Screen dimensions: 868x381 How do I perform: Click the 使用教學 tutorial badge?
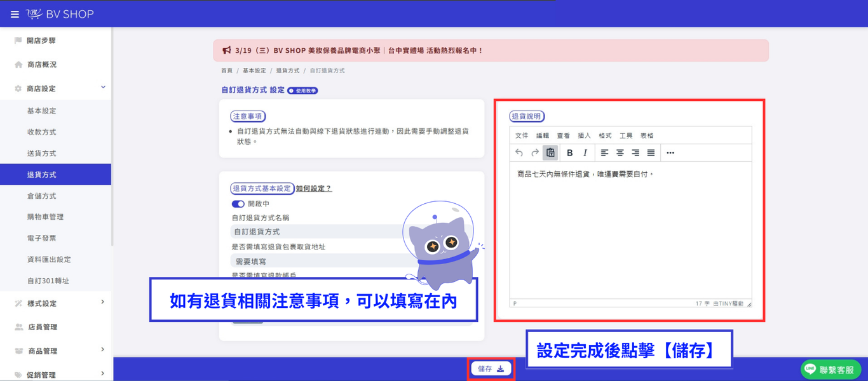click(x=302, y=91)
